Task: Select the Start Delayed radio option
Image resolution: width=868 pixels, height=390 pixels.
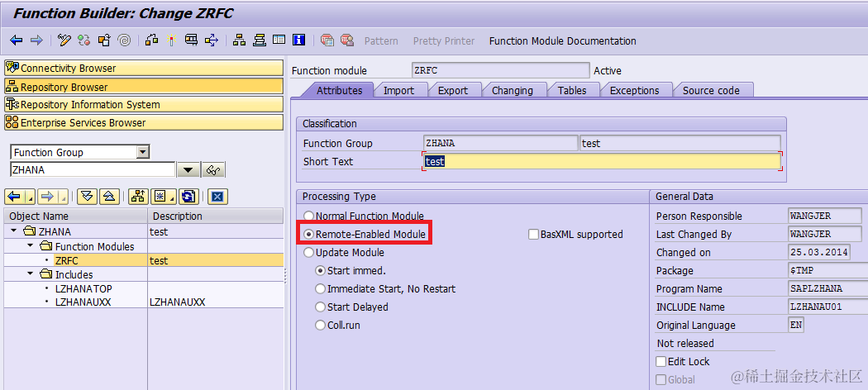Action: (320, 307)
